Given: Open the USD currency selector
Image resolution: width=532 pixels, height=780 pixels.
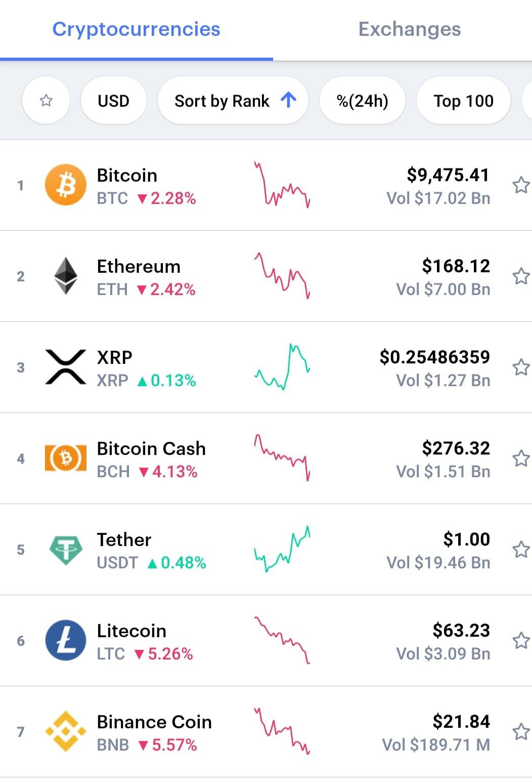Looking at the screenshot, I should coord(114,100).
